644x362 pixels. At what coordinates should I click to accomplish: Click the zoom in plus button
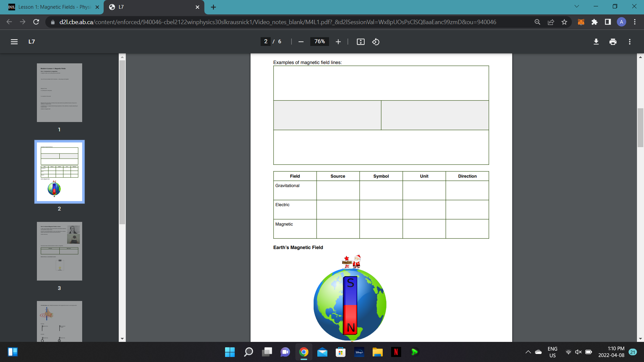338,42
